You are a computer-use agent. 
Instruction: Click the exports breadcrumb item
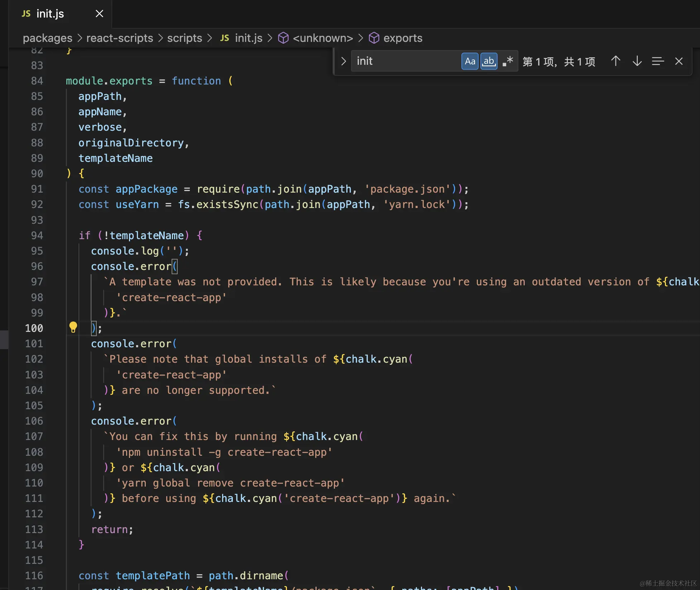pyautogui.click(x=403, y=38)
